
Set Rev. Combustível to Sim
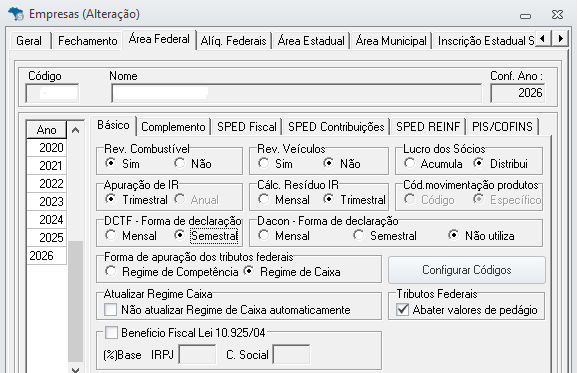coord(122,164)
